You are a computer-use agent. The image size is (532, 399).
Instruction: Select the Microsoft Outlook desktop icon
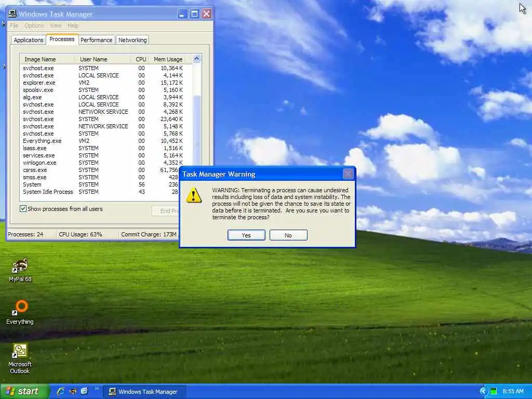(20, 358)
